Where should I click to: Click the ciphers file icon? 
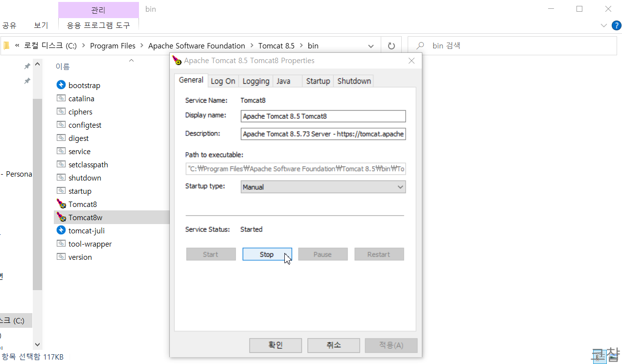tap(61, 112)
